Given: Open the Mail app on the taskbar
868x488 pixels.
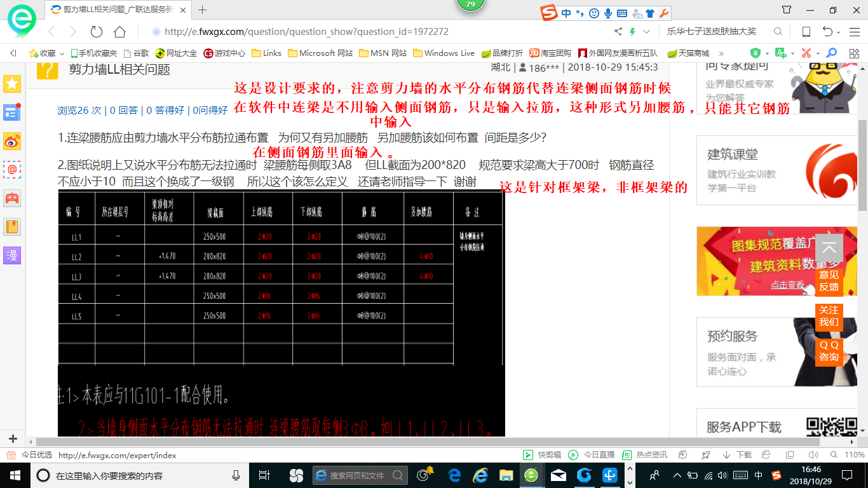Looking at the screenshot, I should (x=558, y=475).
